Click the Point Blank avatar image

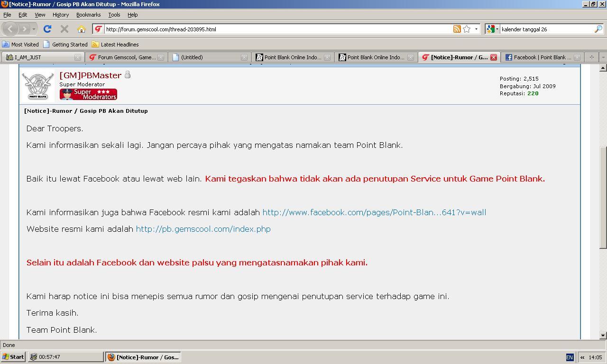pyautogui.click(x=38, y=85)
